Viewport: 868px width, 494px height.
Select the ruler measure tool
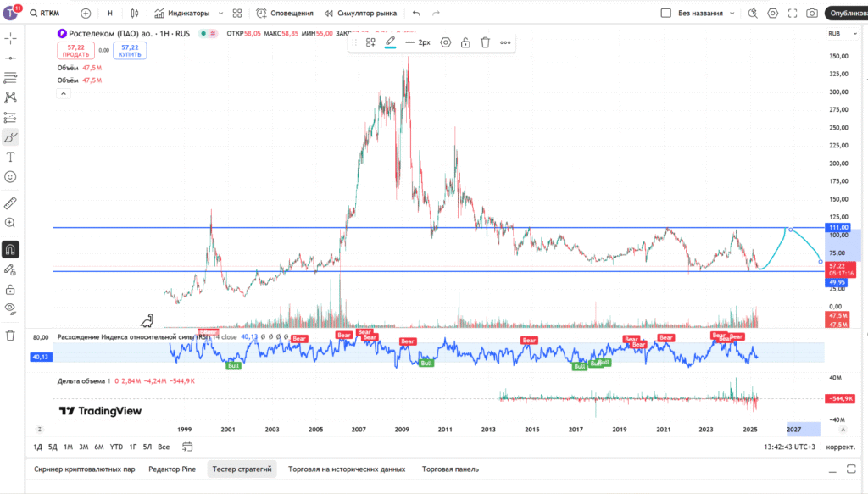[10, 203]
